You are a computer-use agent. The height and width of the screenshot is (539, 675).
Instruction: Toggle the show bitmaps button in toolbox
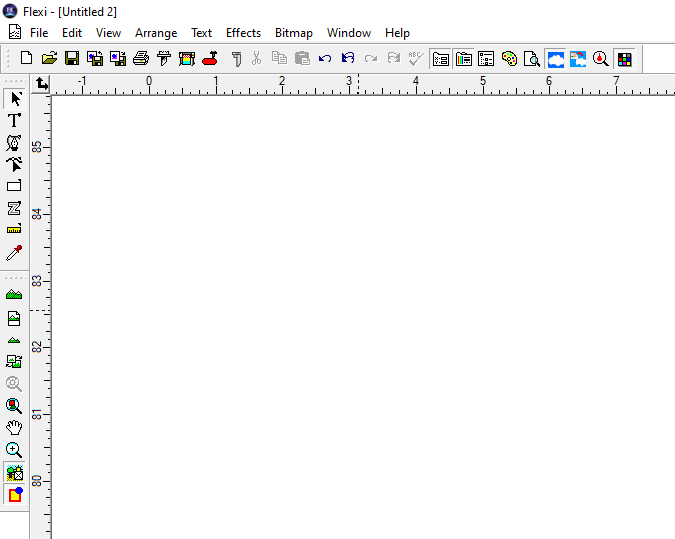click(14, 473)
